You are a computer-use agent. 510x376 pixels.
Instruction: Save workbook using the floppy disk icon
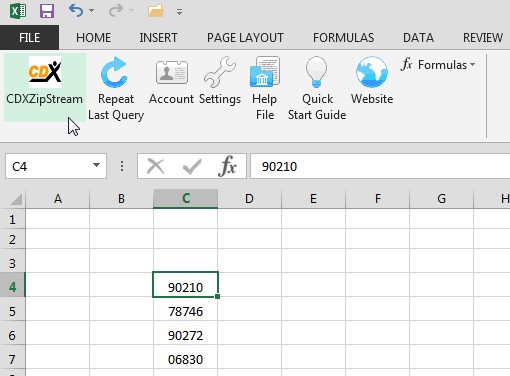tap(47, 11)
